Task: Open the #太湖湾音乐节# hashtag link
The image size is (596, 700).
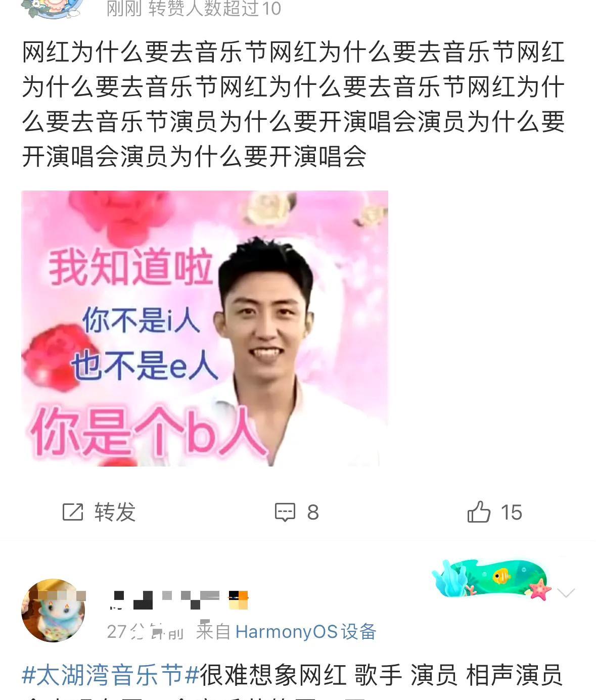Action: 111,675
